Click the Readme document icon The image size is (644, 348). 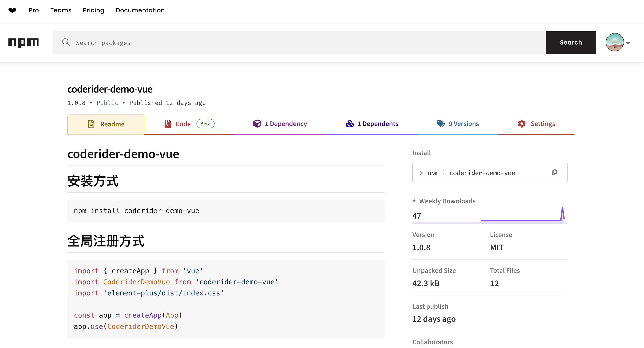click(x=91, y=124)
